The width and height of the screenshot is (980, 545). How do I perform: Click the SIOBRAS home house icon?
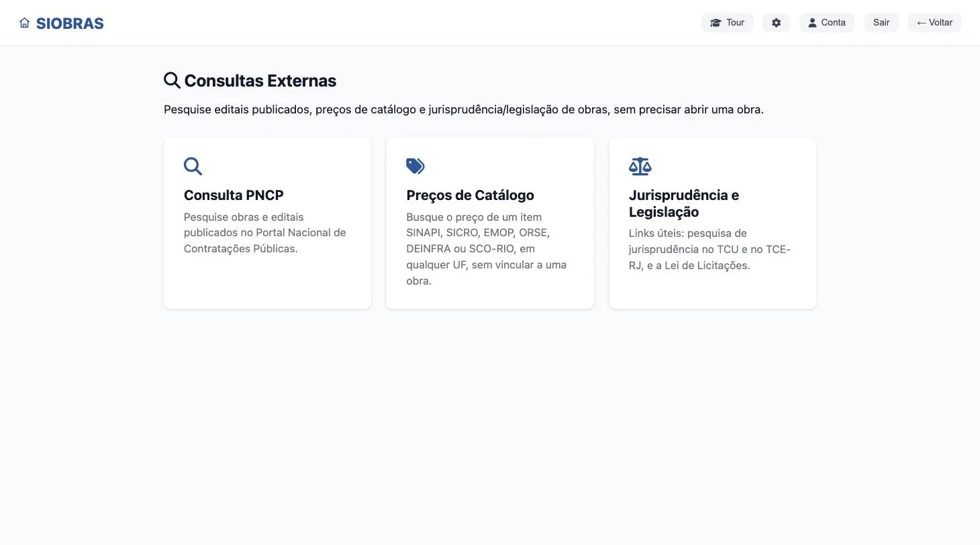tap(25, 23)
